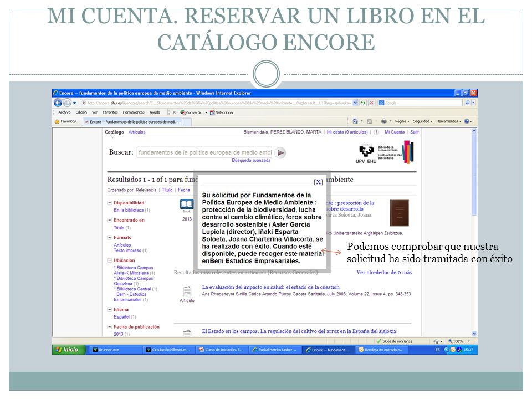Click the brown book cover thumbnail
Viewport: 532px width, 399px height.
(400, 213)
